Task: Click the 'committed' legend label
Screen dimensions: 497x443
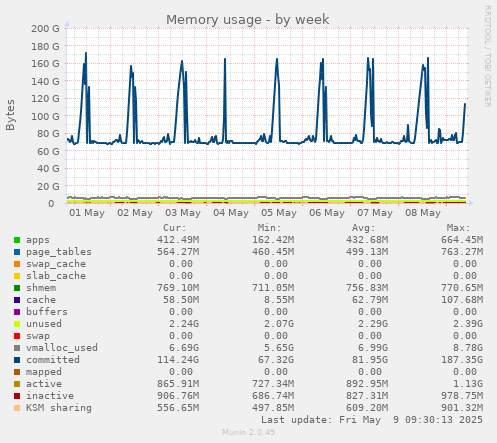Action: [x=53, y=360]
